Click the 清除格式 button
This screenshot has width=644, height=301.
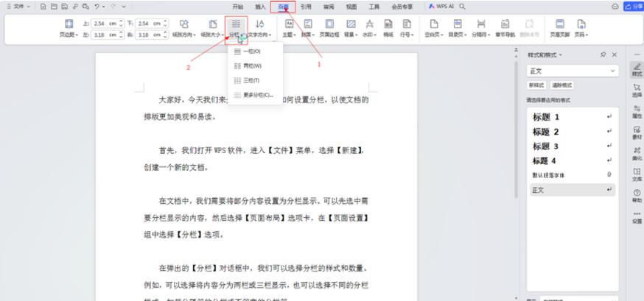pyautogui.click(x=561, y=85)
